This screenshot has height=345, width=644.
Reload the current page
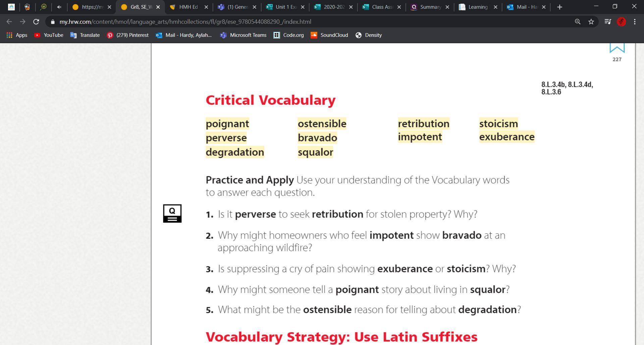[x=36, y=22]
